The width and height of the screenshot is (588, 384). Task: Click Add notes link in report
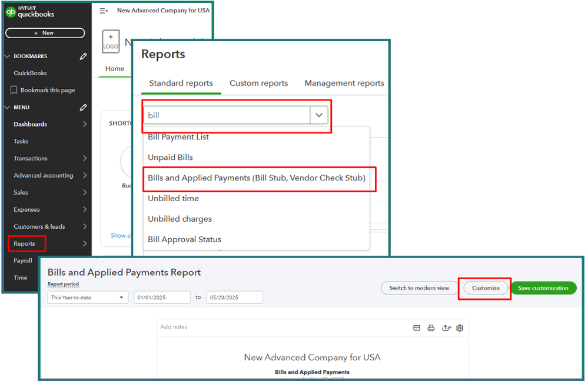pyautogui.click(x=174, y=327)
